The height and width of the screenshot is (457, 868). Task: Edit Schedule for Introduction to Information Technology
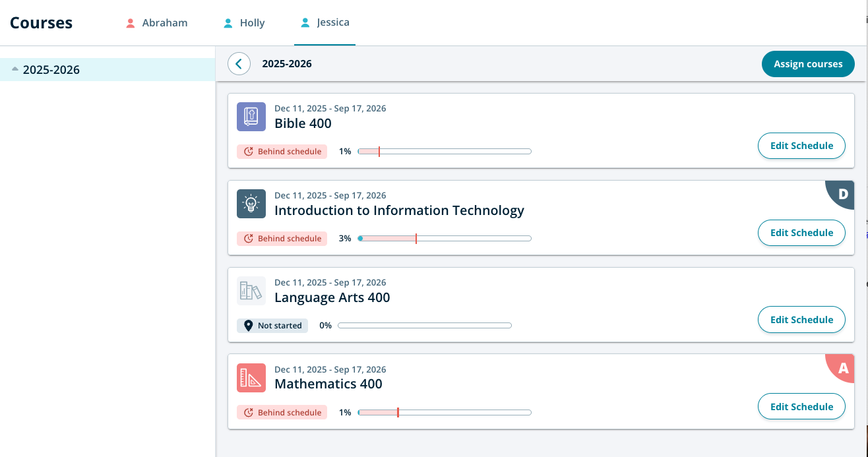(801, 233)
